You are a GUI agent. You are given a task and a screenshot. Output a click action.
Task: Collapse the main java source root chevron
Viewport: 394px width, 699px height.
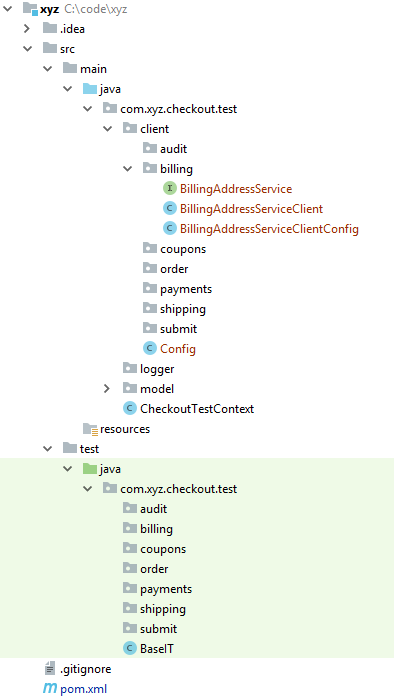point(67,89)
